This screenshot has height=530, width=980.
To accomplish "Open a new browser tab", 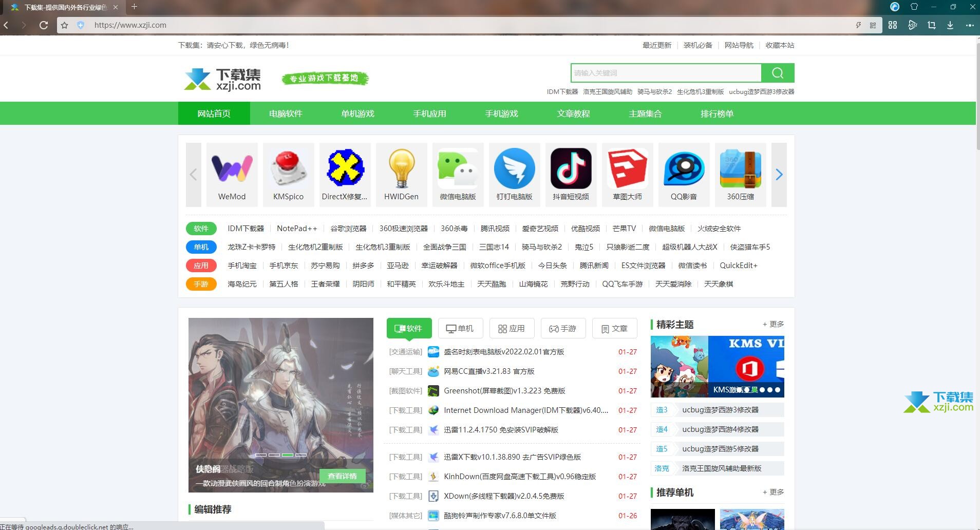I will [134, 7].
